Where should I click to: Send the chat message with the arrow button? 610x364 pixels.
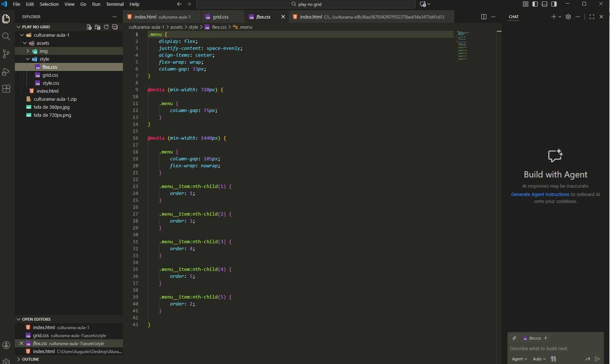(x=597, y=359)
